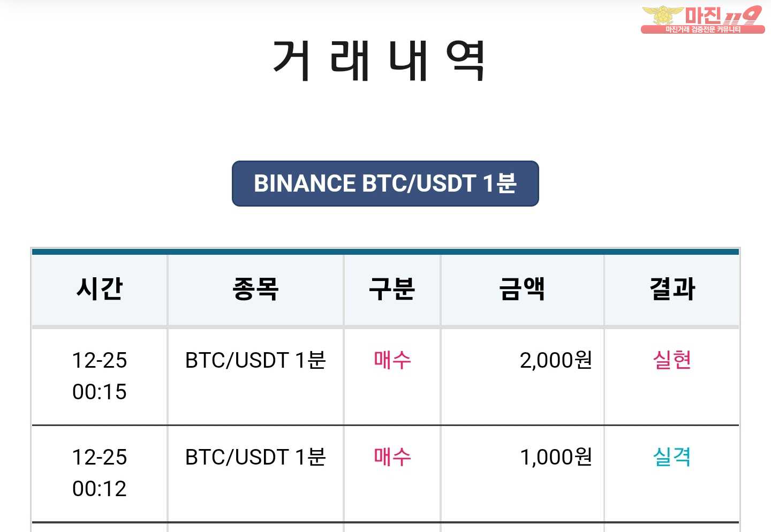
Task: Select the 결과 column header
Action: (672, 289)
